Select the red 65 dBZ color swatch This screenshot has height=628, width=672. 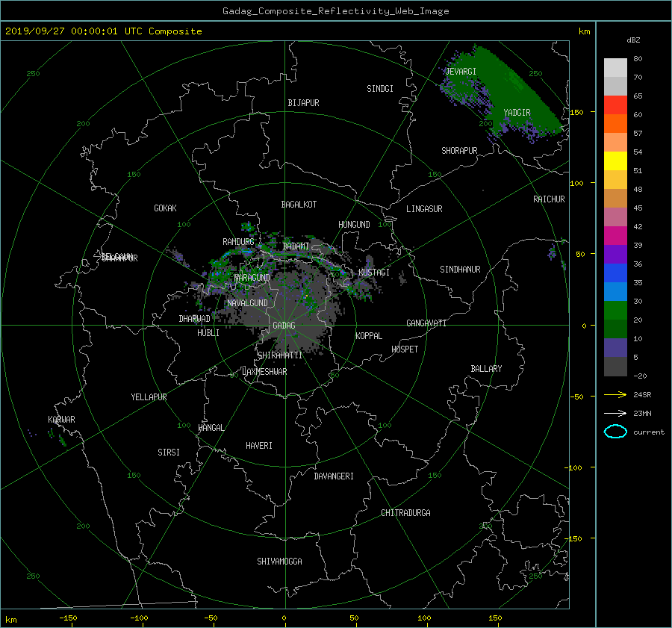click(615, 105)
